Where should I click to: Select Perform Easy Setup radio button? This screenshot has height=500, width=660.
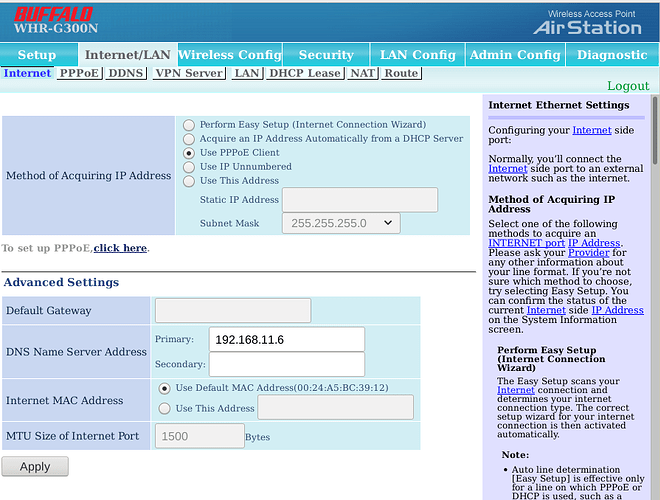pyautogui.click(x=189, y=125)
